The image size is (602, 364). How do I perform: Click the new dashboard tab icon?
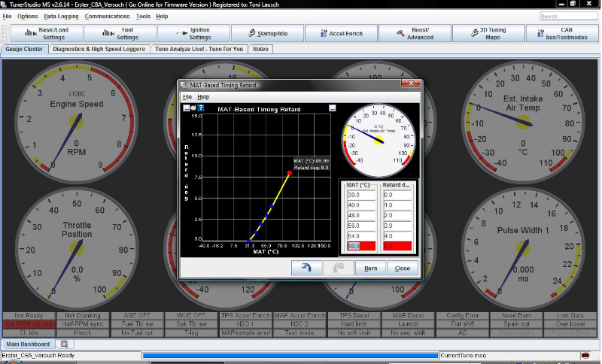(64, 344)
